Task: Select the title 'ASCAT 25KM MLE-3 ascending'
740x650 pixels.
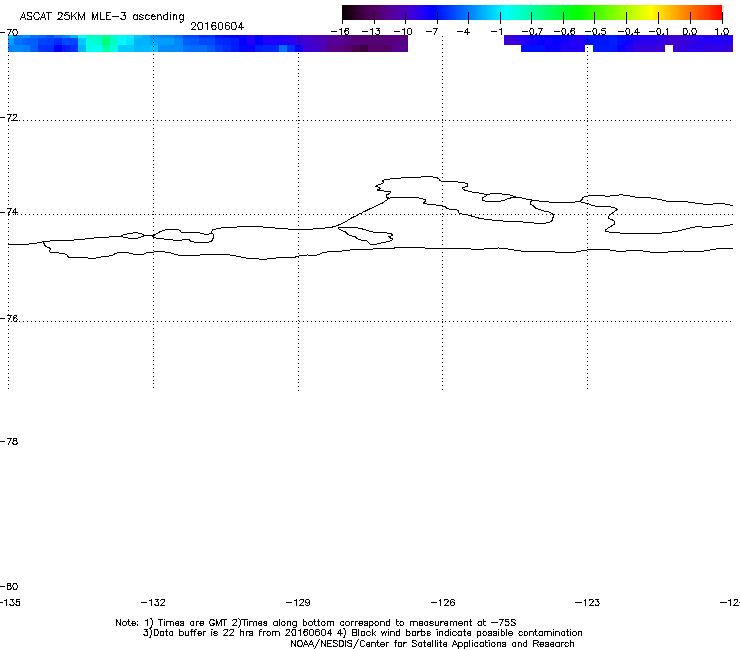Action: point(102,16)
